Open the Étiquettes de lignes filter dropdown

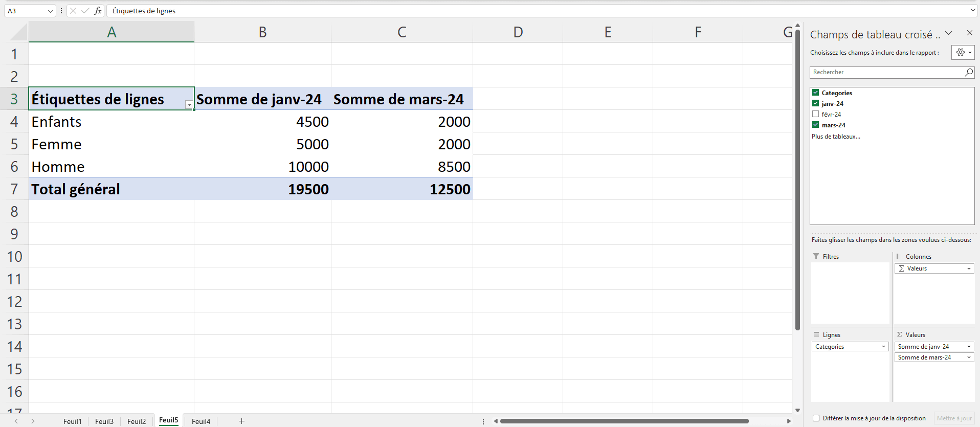coord(189,104)
